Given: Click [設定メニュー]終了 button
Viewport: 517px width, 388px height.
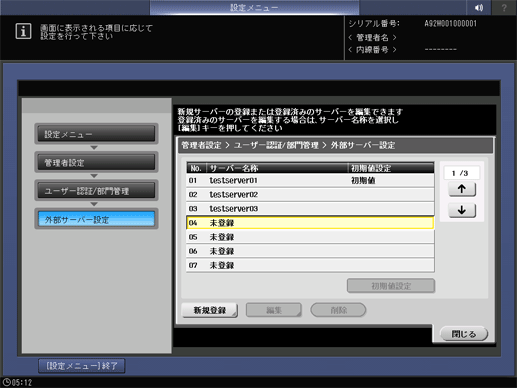Looking at the screenshot, I should [x=82, y=366].
